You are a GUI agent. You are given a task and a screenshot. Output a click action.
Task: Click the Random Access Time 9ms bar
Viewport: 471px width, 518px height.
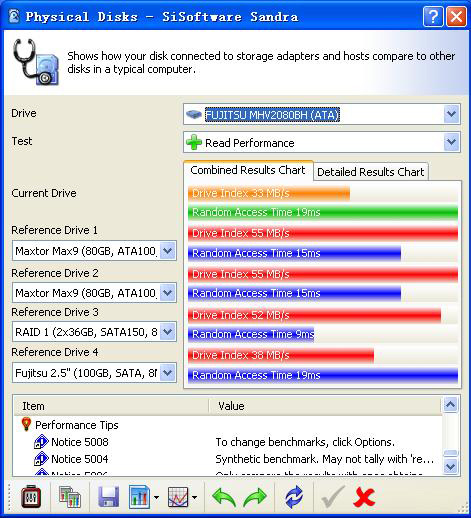point(251,334)
